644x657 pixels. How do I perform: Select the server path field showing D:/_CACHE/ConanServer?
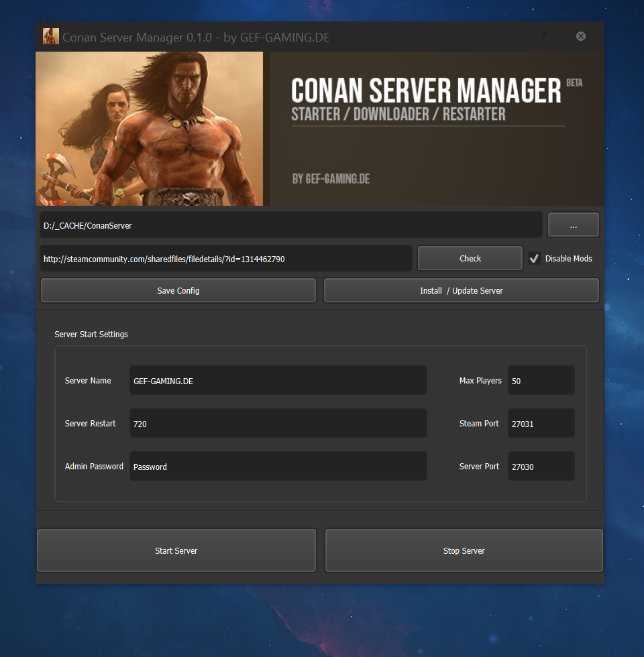(288, 224)
